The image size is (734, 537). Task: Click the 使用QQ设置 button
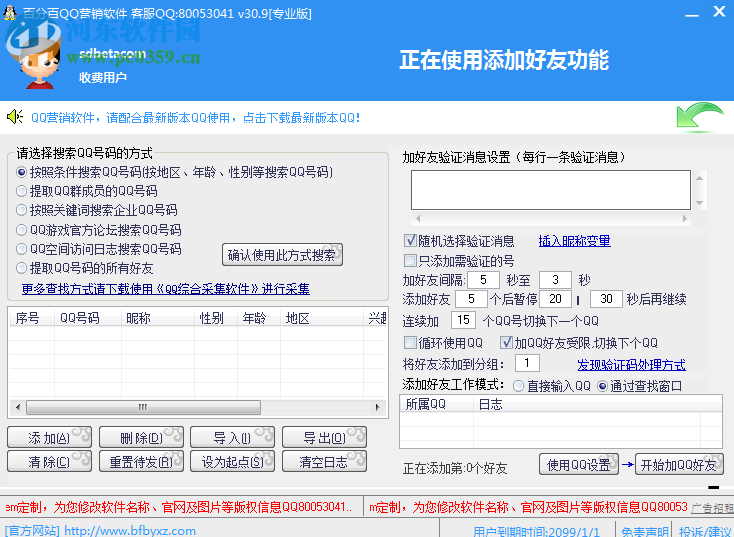(x=579, y=464)
